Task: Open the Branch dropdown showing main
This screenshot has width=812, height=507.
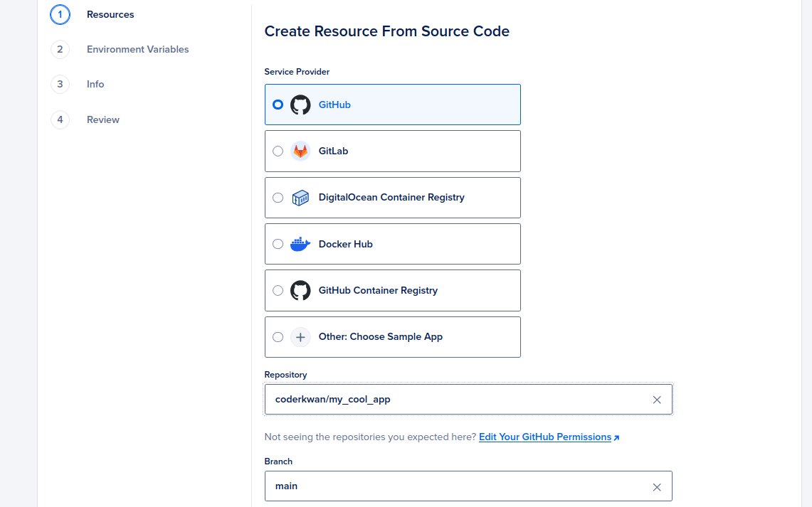Action: (468, 486)
